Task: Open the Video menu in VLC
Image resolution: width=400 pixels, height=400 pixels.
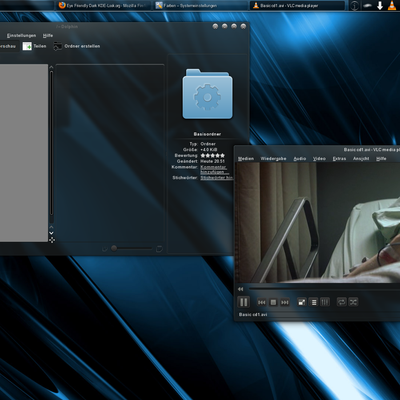Action: tap(319, 159)
